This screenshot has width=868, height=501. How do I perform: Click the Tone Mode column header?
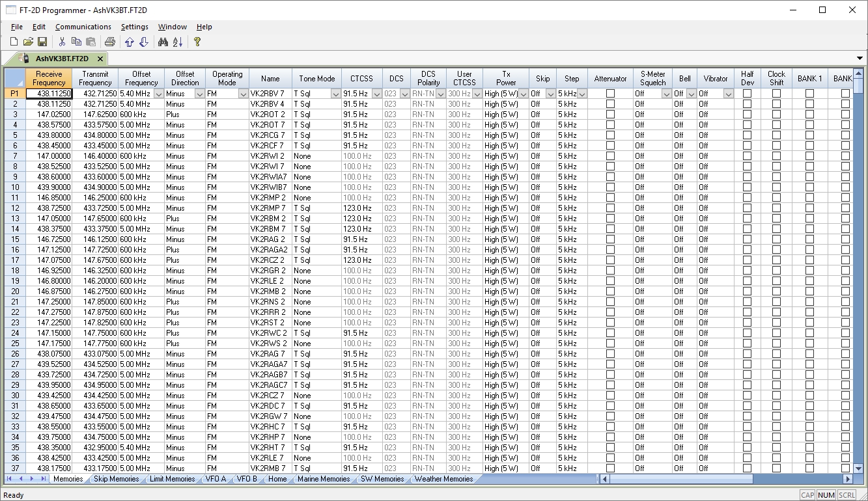point(316,78)
